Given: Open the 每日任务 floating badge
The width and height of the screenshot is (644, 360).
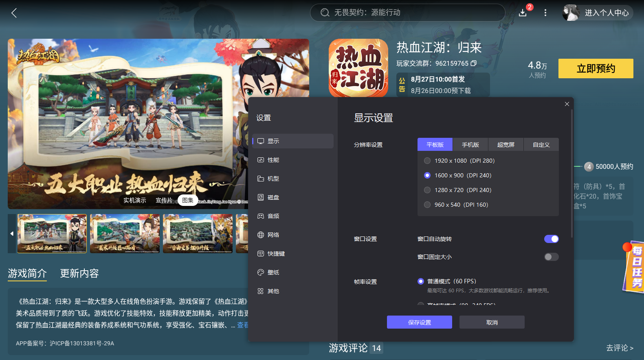Looking at the screenshot, I should click(x=633, y=267).
